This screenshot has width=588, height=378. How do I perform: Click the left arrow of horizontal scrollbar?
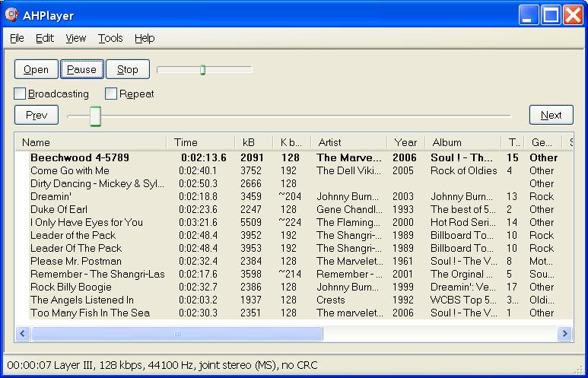pos(23,333)
